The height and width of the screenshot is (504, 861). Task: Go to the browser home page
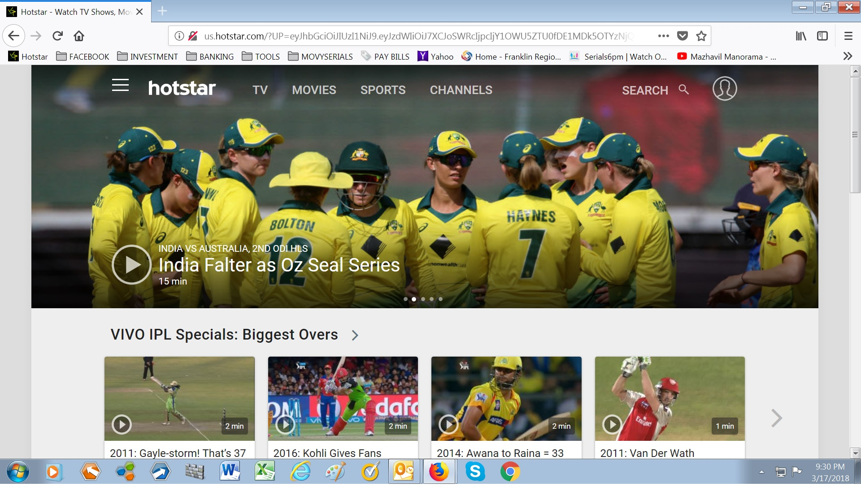[x=79, y=36]
